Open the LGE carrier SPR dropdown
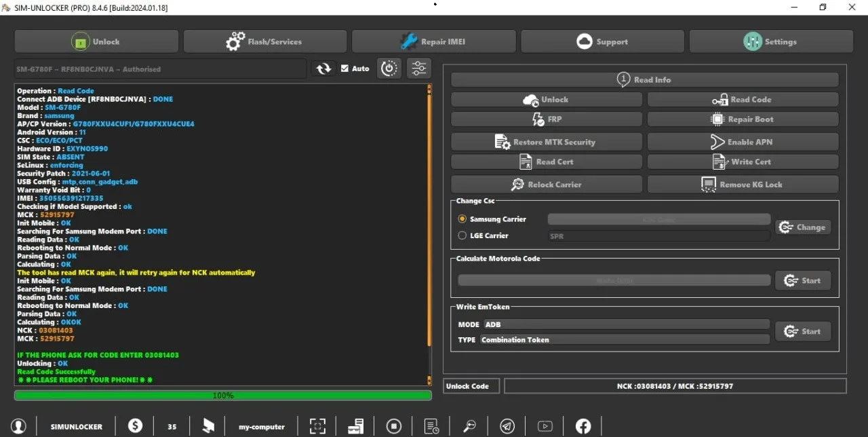The height and width of the screenshot is (437, 868). [658, 236]
